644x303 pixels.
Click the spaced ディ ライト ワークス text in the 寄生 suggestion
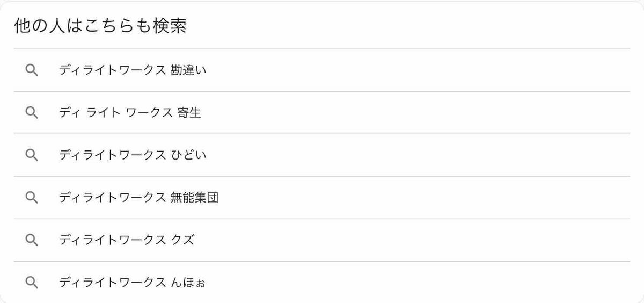[115, 113]
